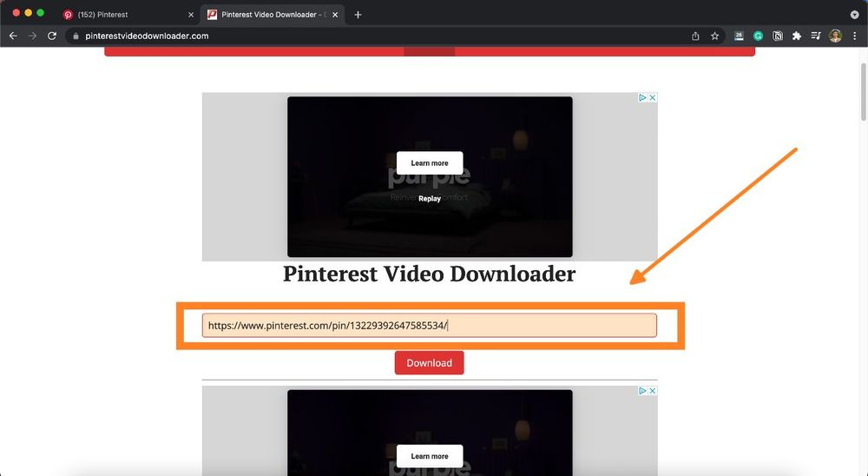Open the Chrome profile avatar
868x476 pixels.
point(835,36)
